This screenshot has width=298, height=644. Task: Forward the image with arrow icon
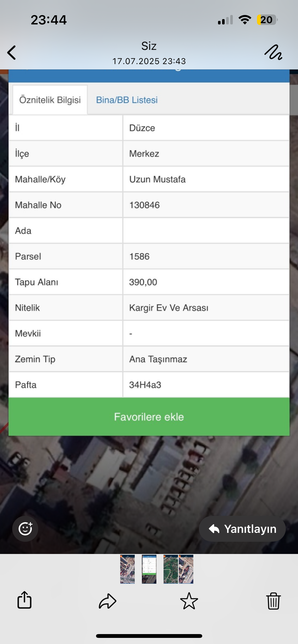107,601
